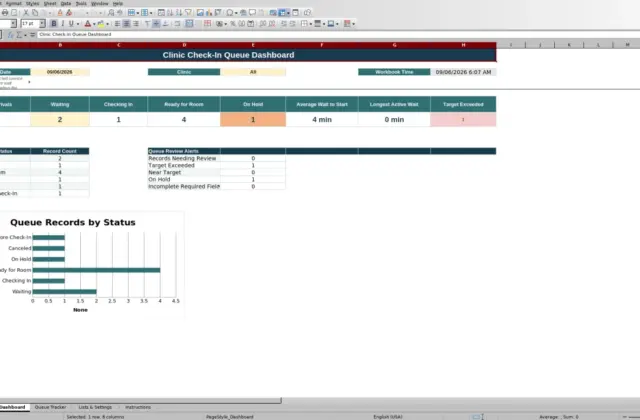The width and height of the screenshot is (640, 420).
Task: Click the yellow background color swatch icon
Action: click(x=101, y=23)
